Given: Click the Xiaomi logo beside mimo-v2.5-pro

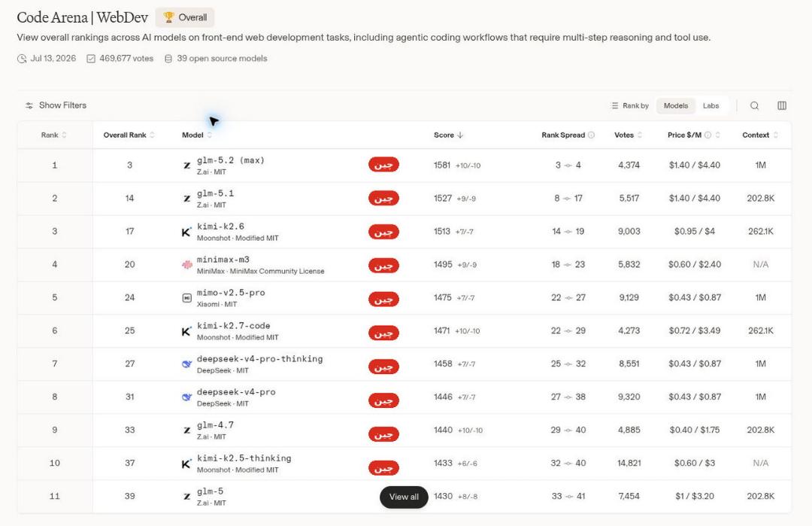Looking at the screenshot, I should click(187, 298).
